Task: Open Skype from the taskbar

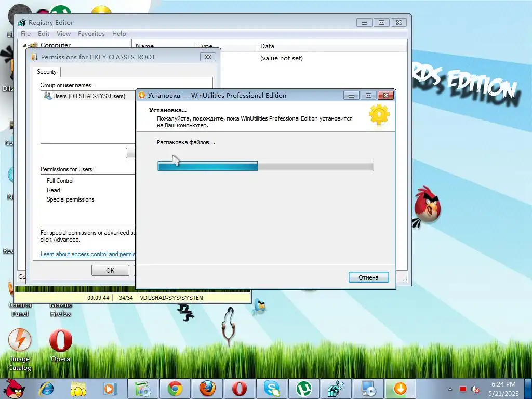Action: click(x=271, y=389)
